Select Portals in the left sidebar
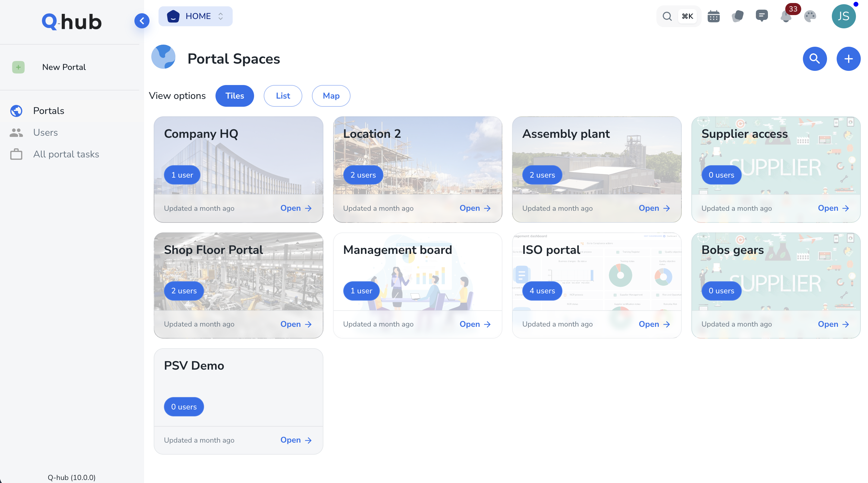 pos(49,111)
